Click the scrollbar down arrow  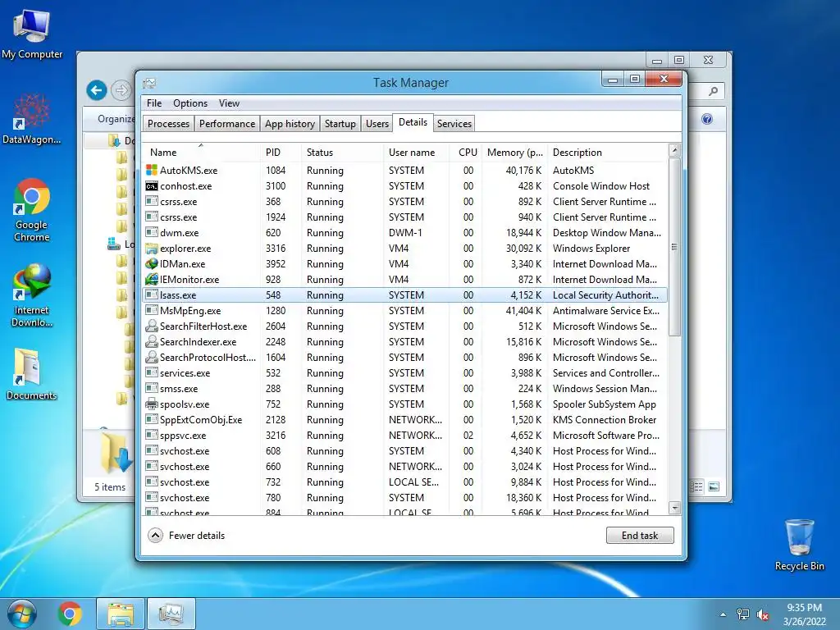tap(675, 507)
